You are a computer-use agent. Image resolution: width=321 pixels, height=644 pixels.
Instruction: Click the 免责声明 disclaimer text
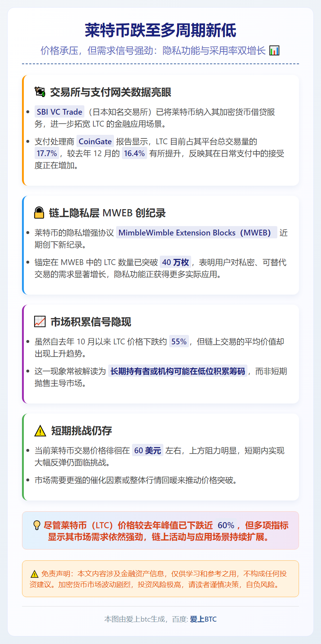coord(158,579)
